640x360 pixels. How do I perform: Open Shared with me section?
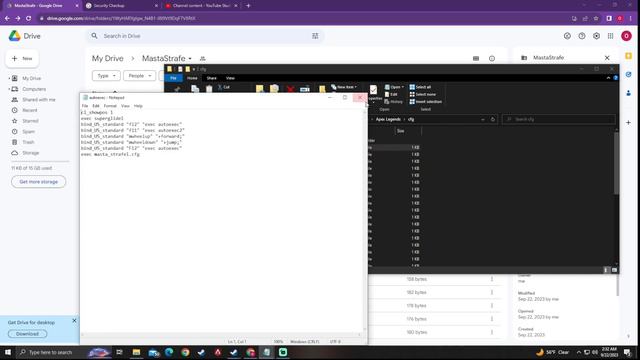pyautogui.click(x=39, y=100)
